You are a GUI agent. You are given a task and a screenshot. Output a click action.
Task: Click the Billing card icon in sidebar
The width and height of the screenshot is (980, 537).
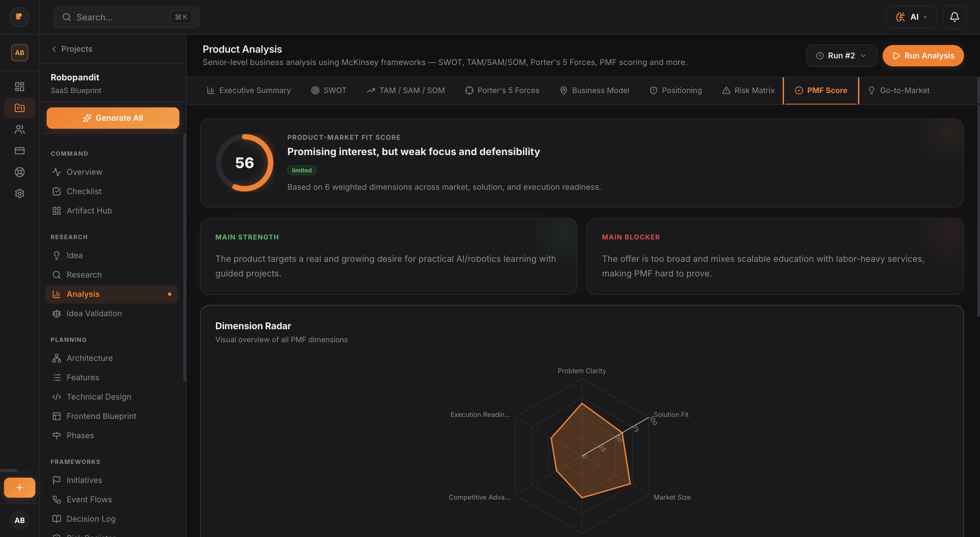coord(19,151)
